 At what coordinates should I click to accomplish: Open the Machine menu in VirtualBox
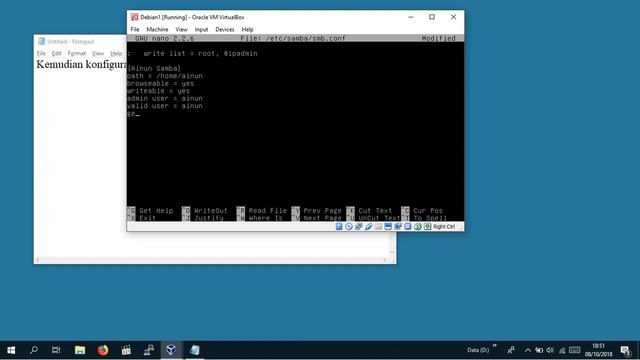tap(157, 29)
